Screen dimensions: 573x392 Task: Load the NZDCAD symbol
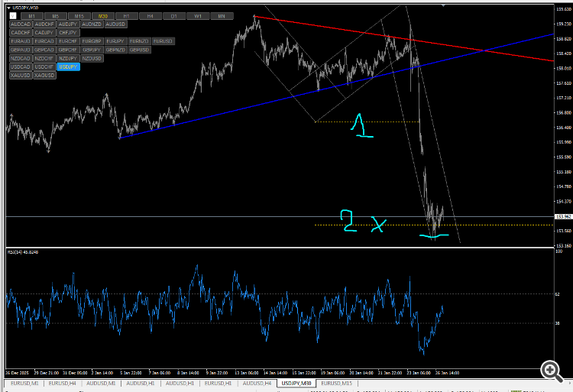21,58
